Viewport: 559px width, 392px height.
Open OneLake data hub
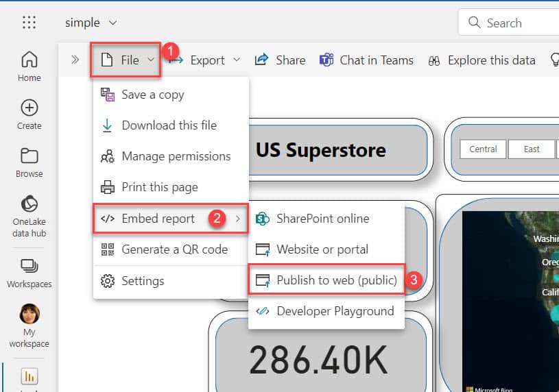pyautogui.click(x=29, y=217)
